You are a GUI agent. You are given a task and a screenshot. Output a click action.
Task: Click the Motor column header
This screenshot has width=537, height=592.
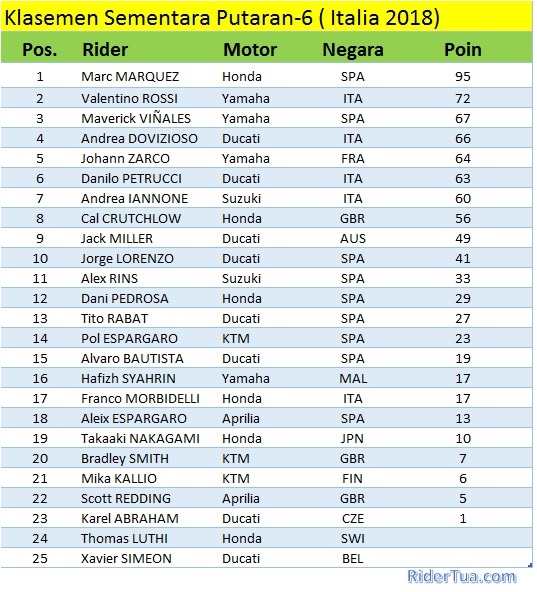tap(250, 49)
